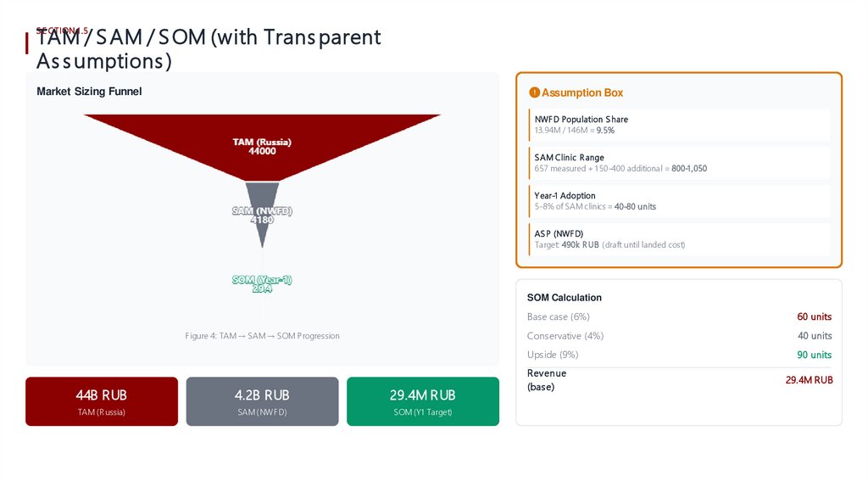868x487 pixels.
Task: Click the Conservative (4%) row label
Action: tap(565, 336)
